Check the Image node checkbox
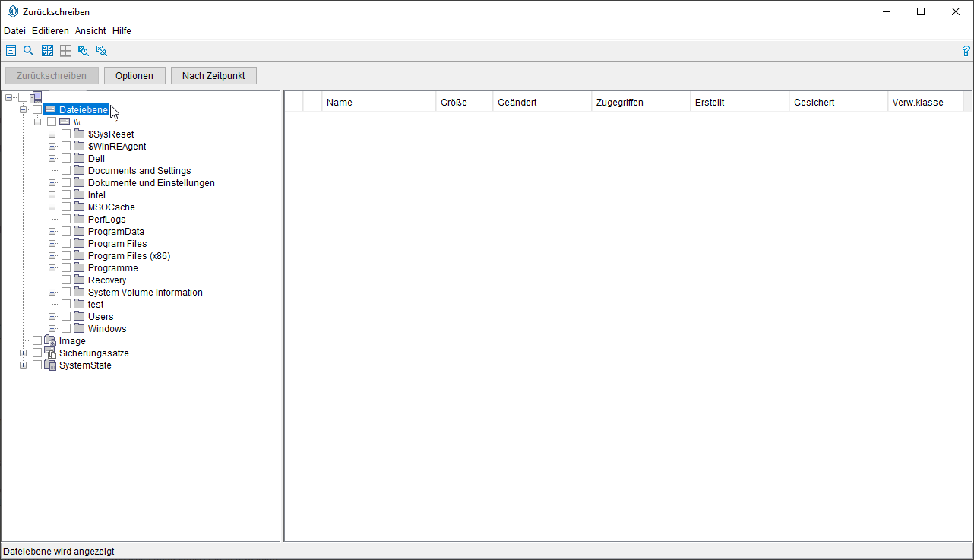The height and width of the screenshot is (560, 974). 37,341
